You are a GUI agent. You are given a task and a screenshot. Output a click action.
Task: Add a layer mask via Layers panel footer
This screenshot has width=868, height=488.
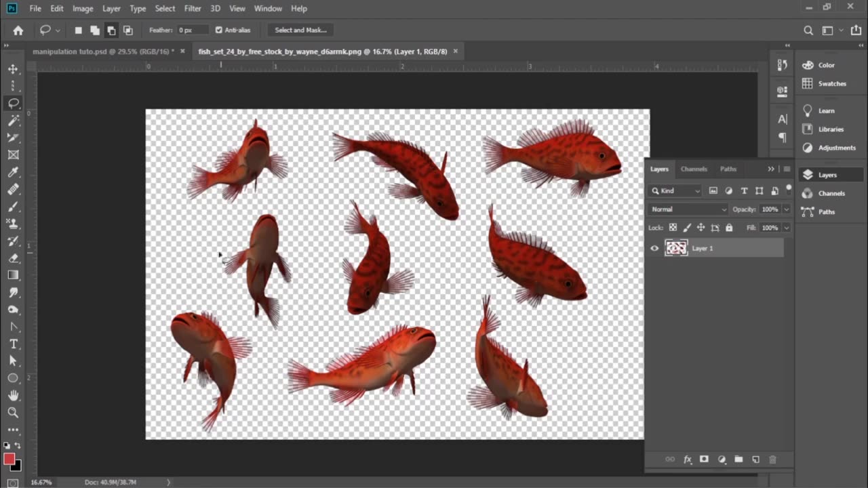tap(704, 460)
